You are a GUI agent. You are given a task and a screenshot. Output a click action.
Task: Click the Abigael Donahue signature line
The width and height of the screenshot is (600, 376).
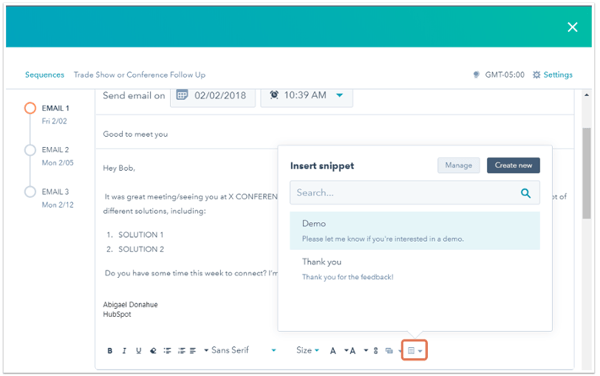tap(130, 304)
